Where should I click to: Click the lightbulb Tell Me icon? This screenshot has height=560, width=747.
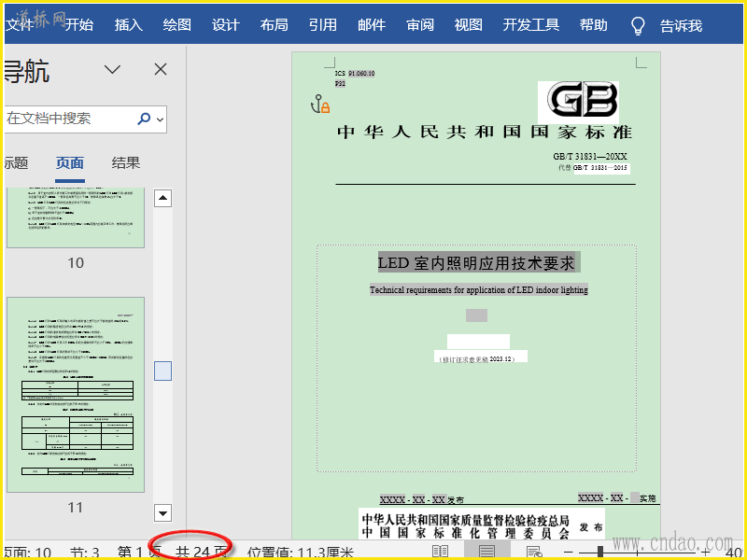(x=638, y=26)
